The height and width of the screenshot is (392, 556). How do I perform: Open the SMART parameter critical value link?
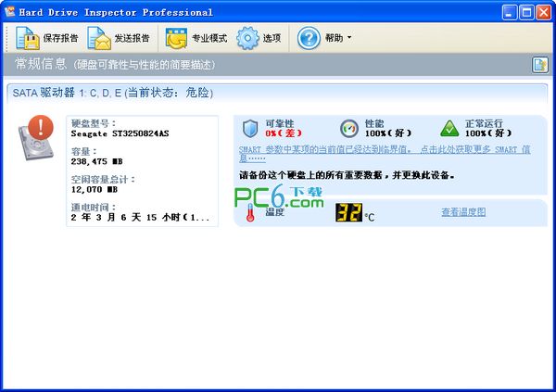click(385, 154)
